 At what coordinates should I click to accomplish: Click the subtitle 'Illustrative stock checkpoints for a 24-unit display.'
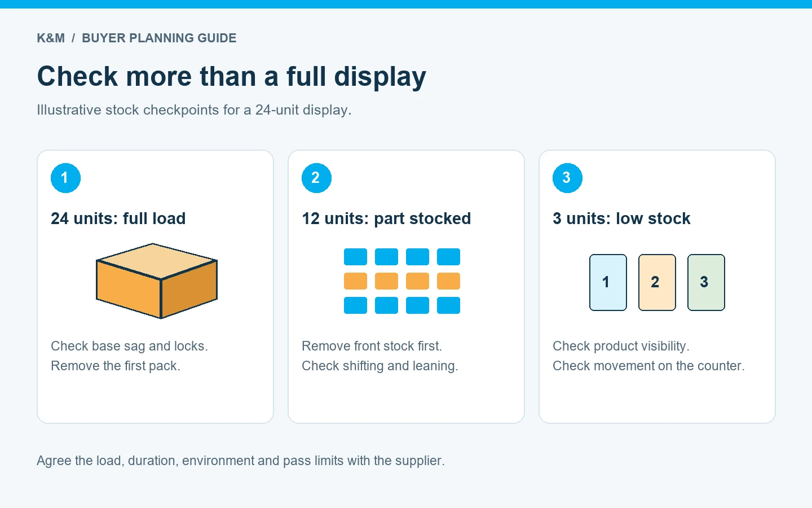click(x=194, y=110)
